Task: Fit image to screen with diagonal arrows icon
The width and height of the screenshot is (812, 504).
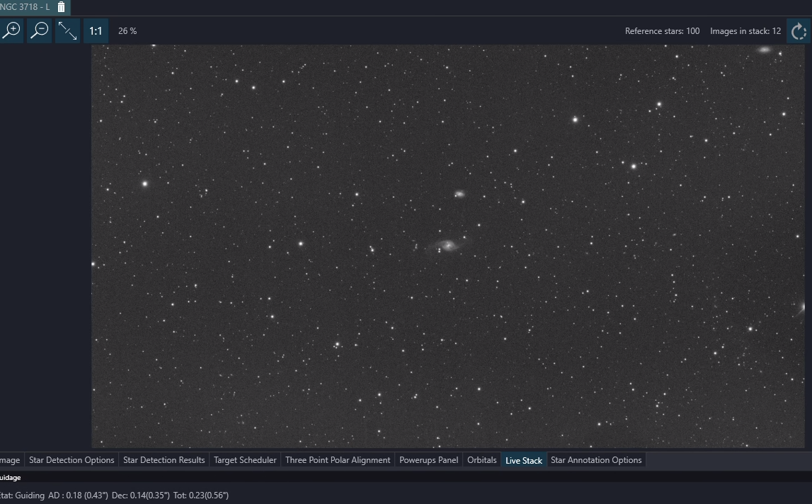Action: [67, 30]
